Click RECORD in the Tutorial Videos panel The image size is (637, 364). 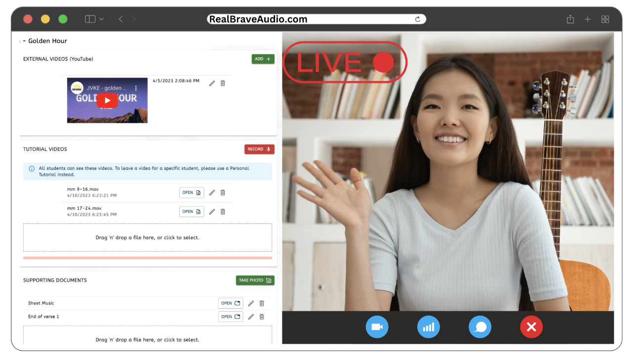coord(259,149)
